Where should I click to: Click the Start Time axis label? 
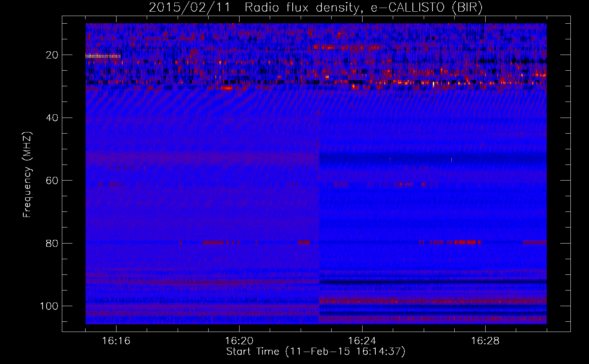click(316, 352)
